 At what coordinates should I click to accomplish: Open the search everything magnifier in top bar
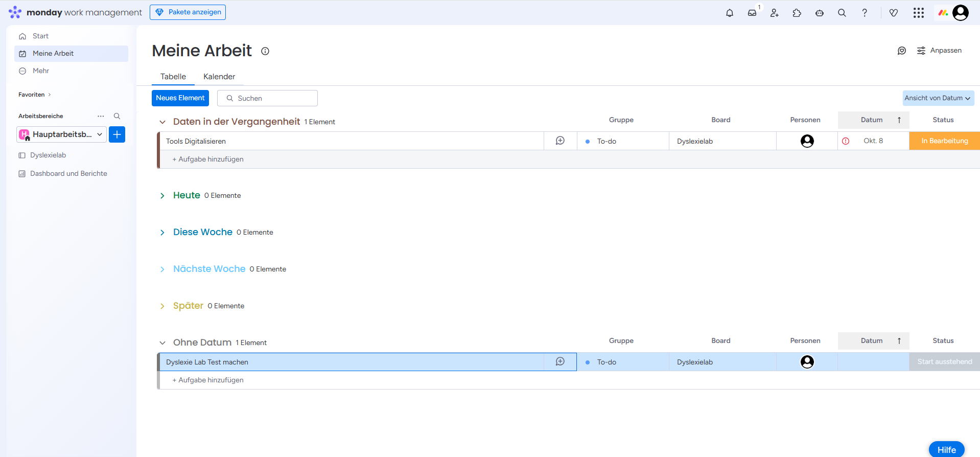coord(842,13)
